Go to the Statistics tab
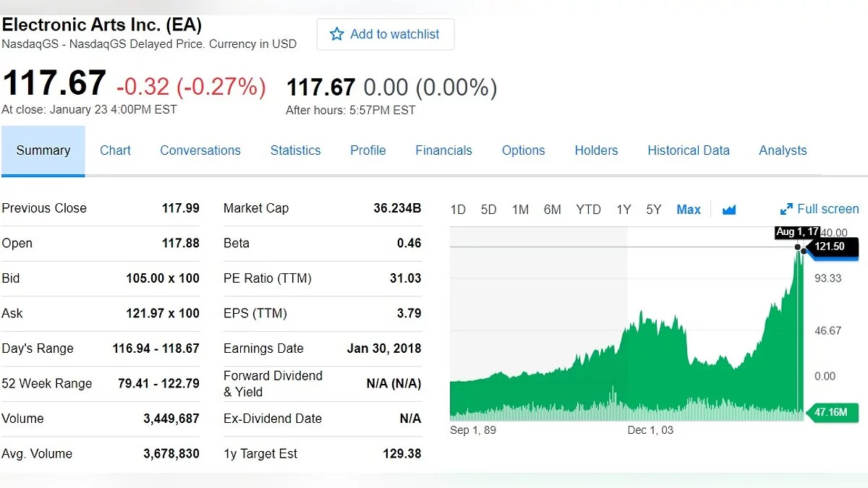 [295, 150]
